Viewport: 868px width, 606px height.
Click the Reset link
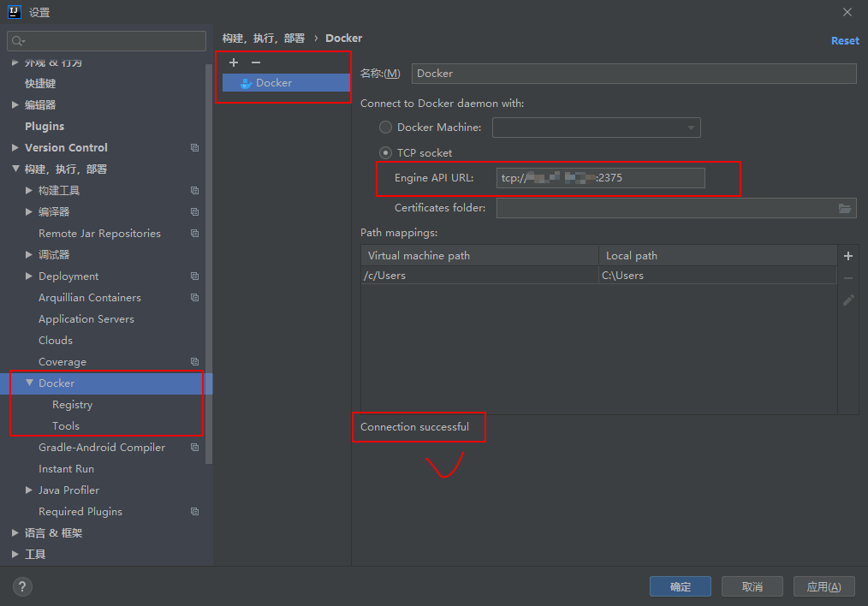(844, 41)
